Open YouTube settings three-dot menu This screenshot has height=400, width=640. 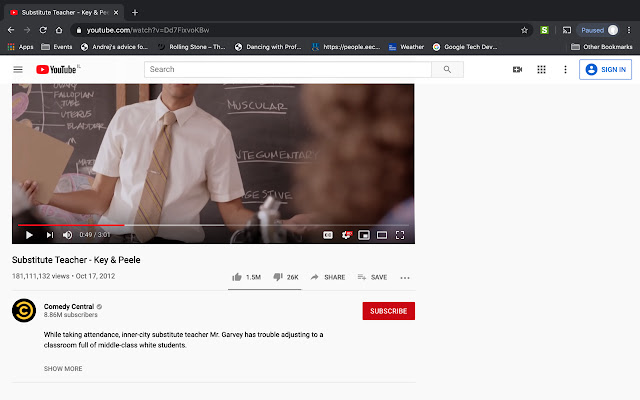pos(565,69)
